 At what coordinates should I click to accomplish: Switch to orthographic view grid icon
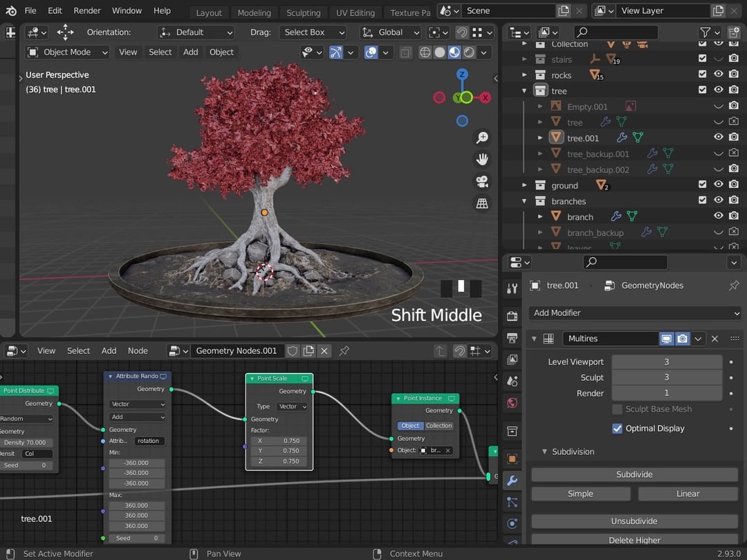(x=482, y=203)
